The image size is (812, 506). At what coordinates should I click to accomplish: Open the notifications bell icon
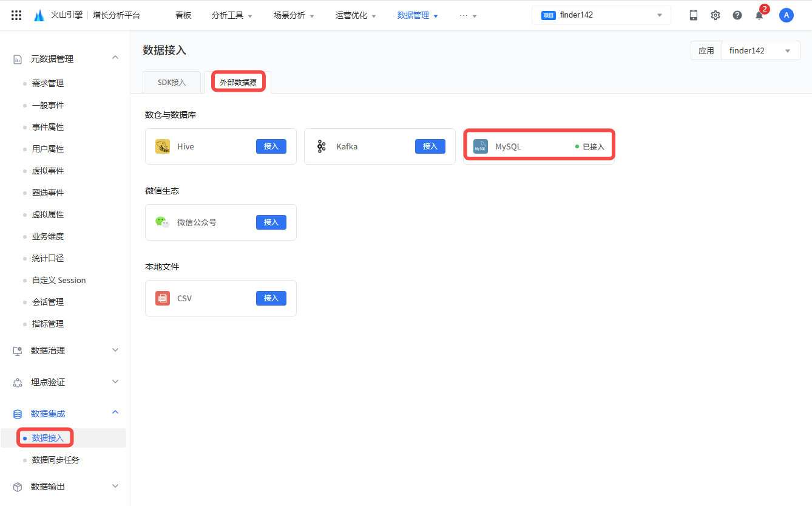(x=759, y=15)
